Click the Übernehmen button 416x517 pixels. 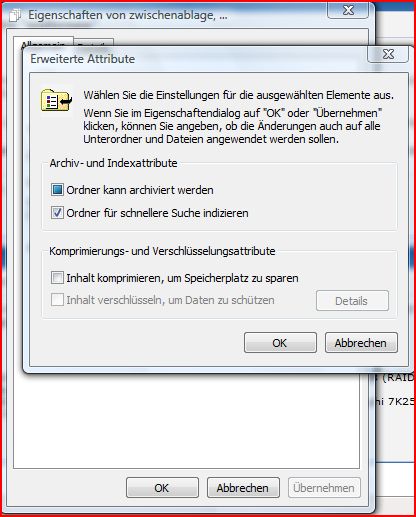coord(324,488)
